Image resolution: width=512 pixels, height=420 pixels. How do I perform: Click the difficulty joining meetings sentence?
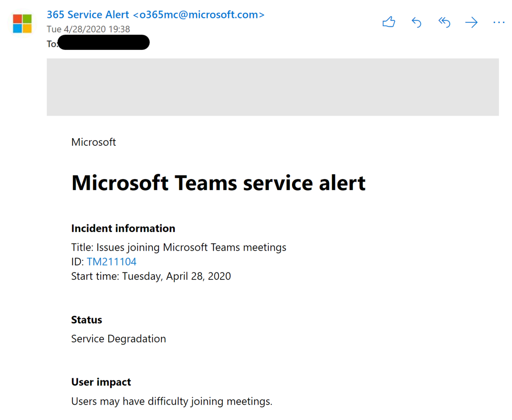pyautogui.click(x=172, y=401)
